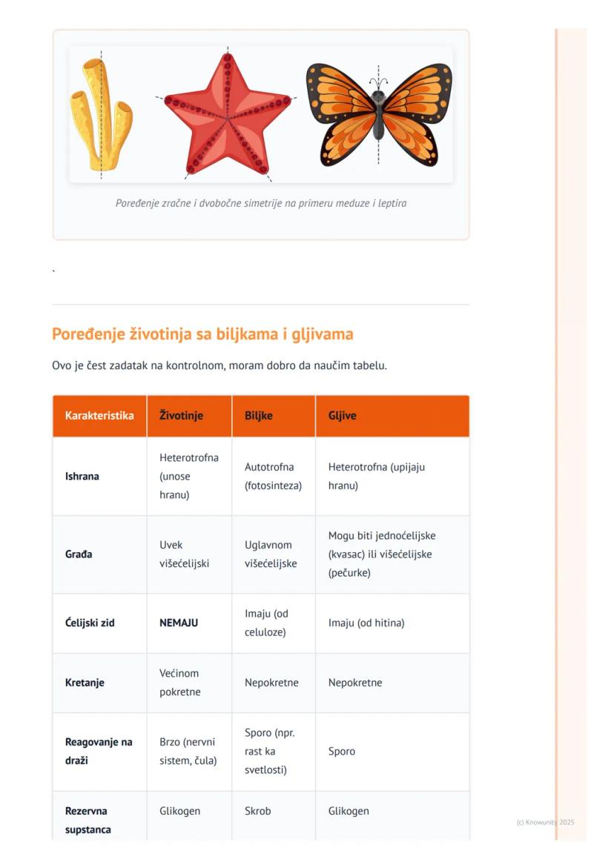Click the "Autotrofna (fotosinteza)" cell

tap(273, 477)
